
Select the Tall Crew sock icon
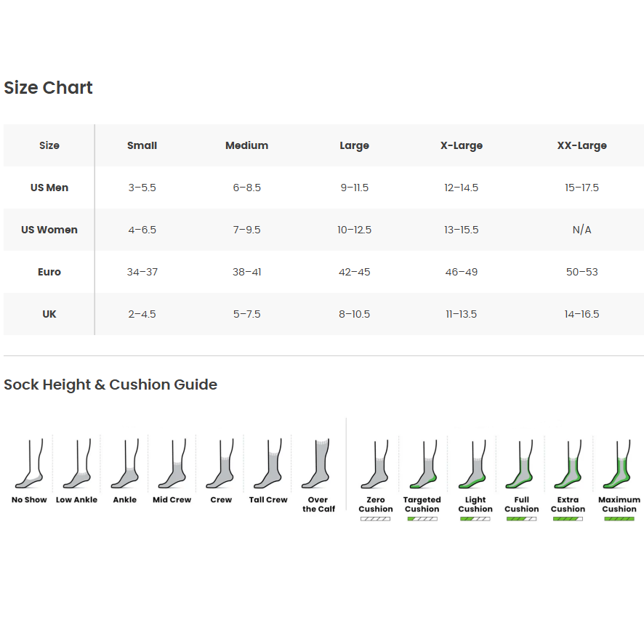click(x=268, y=465)
